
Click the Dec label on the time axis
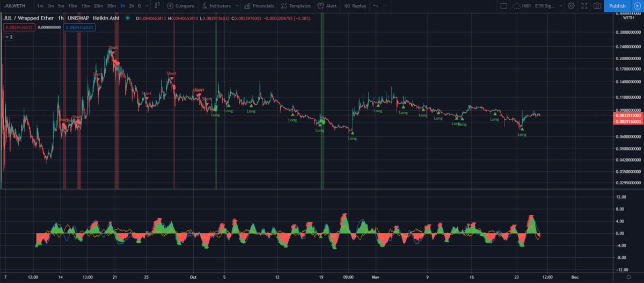[x=574, y=278]
